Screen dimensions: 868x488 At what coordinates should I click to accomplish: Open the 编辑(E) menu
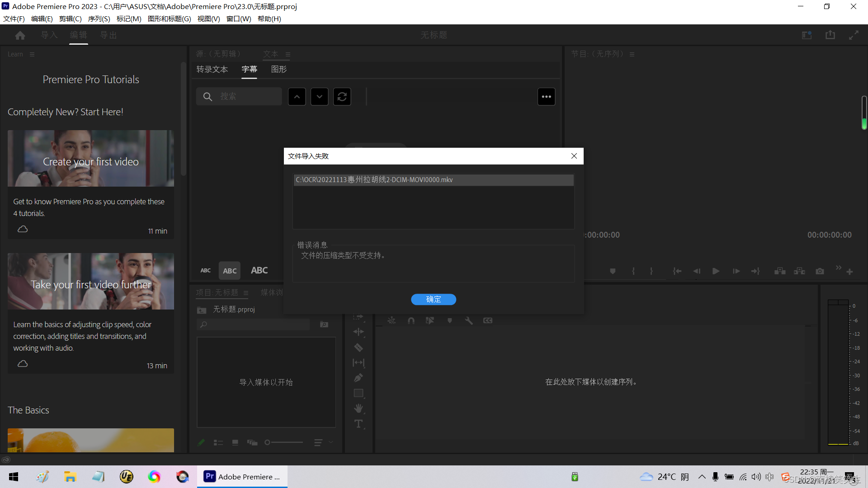pyautogui.click(x=42, y=19)
